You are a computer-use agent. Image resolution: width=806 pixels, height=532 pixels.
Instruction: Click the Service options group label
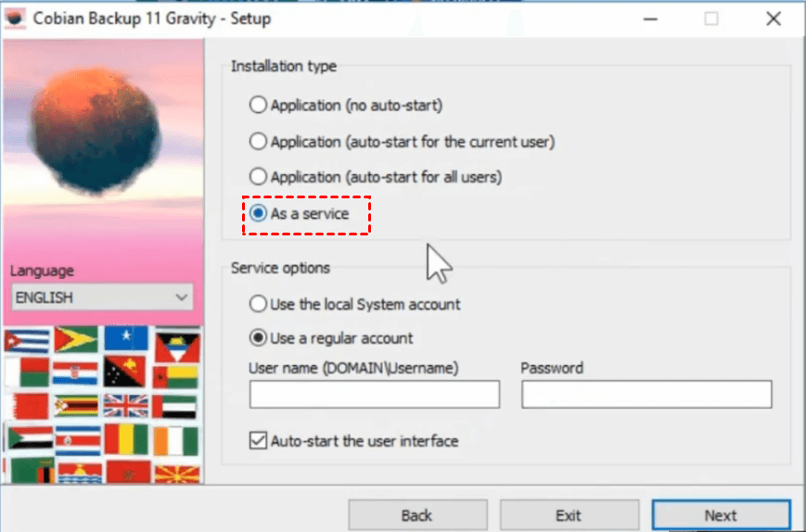pyautogui.click(x=280, y=268)
